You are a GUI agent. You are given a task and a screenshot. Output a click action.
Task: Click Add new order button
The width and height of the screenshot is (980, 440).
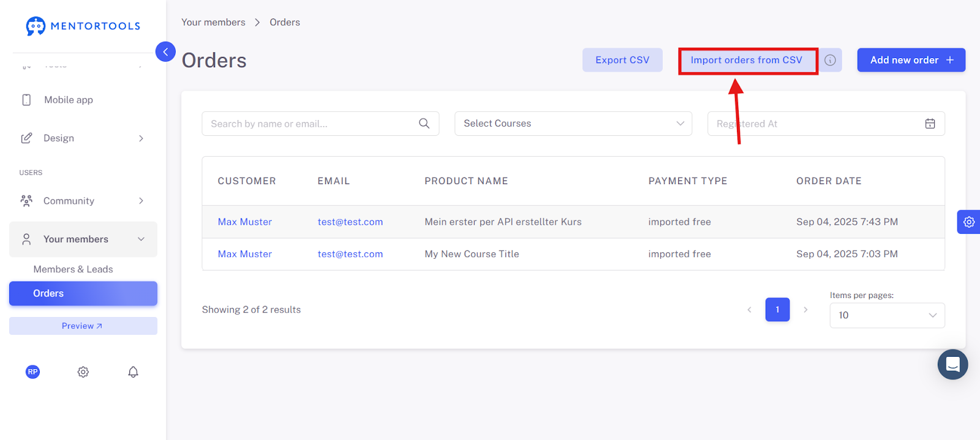(911, 60)
